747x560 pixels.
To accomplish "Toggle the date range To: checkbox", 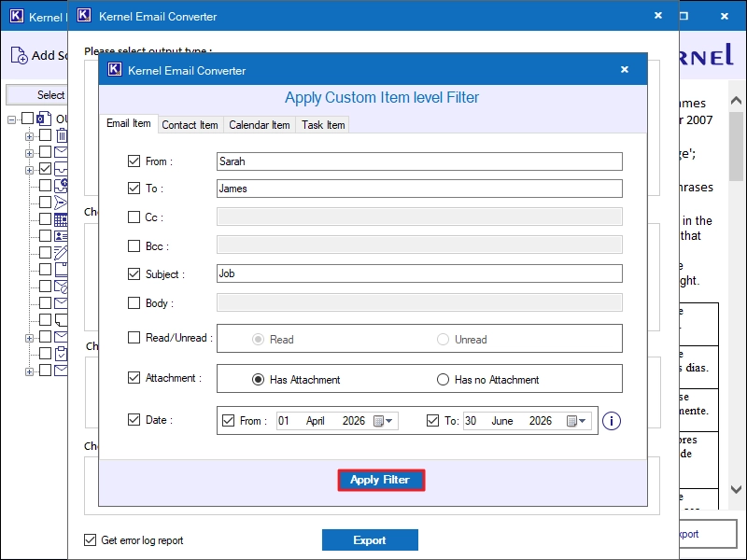I will (x=432, y=421).
